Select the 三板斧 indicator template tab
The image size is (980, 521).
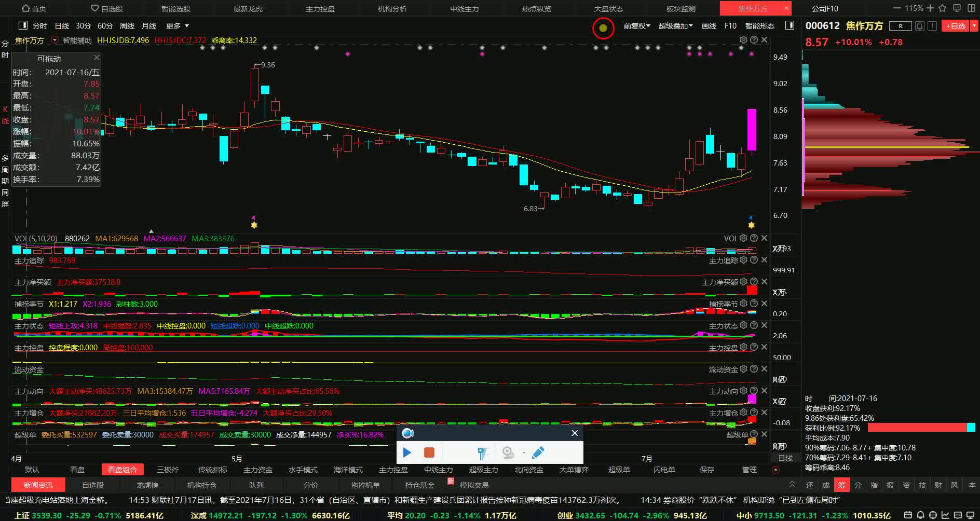(x=168, y=470)
